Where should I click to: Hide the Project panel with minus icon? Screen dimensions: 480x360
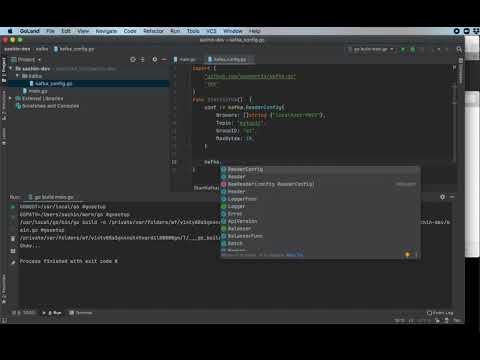pyautogui.click(x=164, y=60)
